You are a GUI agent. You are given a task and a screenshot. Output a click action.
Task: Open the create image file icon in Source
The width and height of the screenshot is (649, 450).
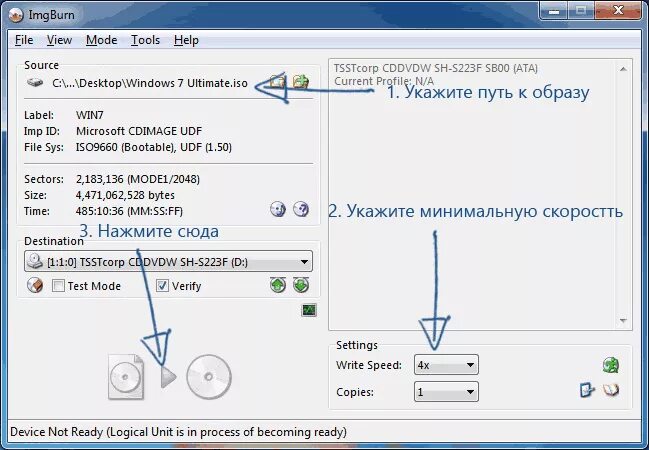(301, 81)
